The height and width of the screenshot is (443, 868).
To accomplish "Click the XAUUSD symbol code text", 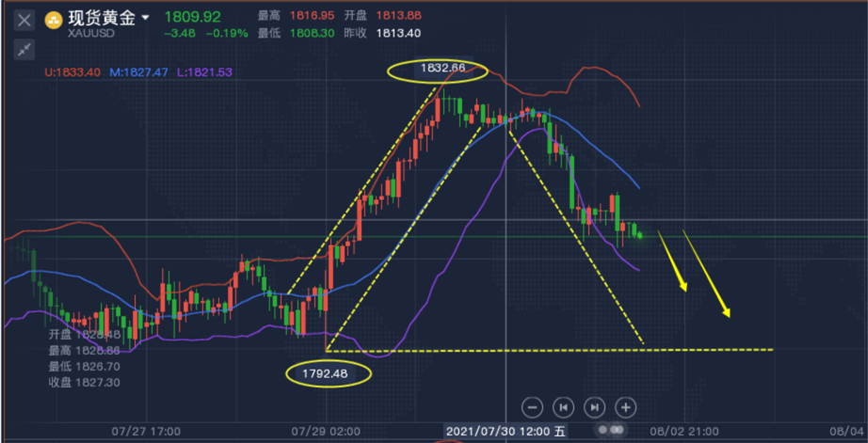I will pyautogui.click(x=92, y=33).
